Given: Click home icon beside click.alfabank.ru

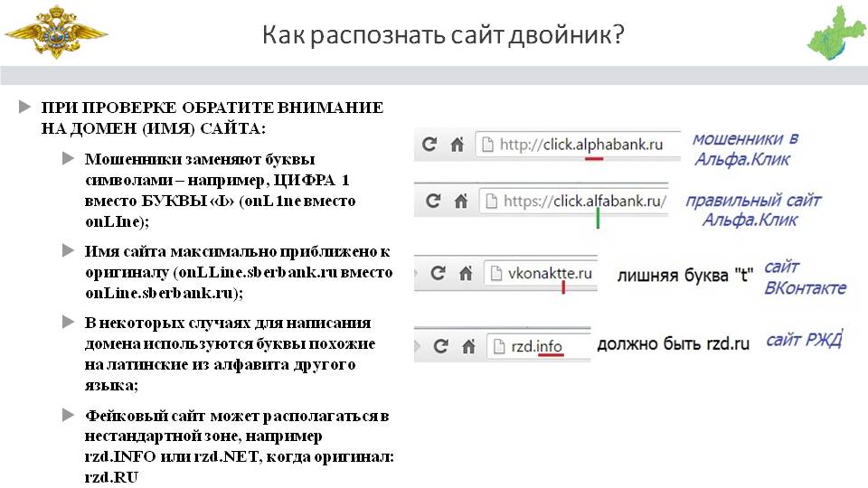Looking at the screenshot, I should tap(460, 201).
